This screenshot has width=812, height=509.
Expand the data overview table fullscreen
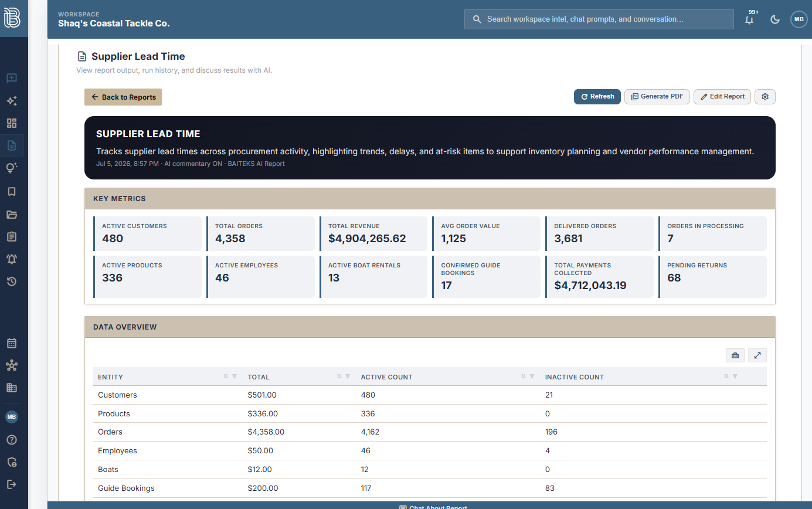[757, 355]
